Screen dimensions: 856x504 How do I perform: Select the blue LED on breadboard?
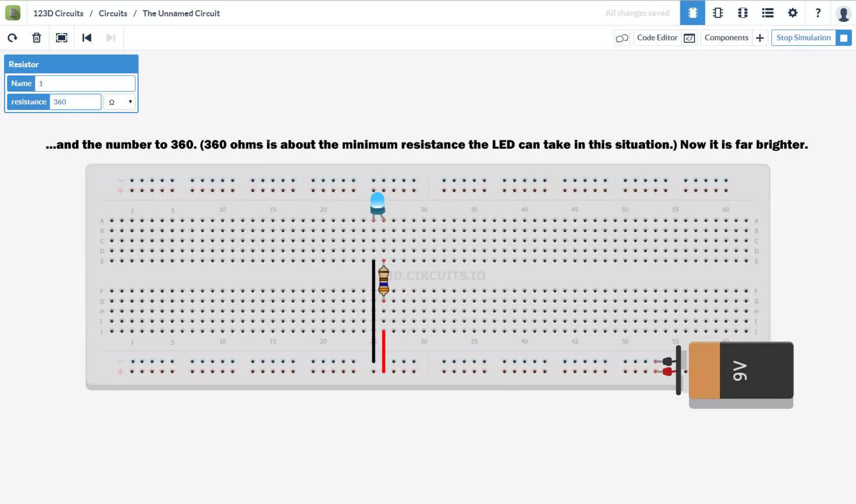tap(377, 203)
